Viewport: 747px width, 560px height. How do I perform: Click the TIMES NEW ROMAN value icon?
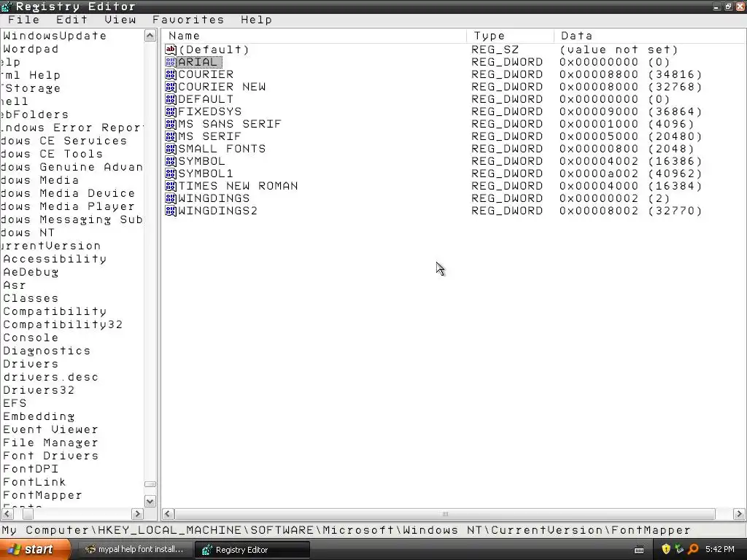pos(171,186)
